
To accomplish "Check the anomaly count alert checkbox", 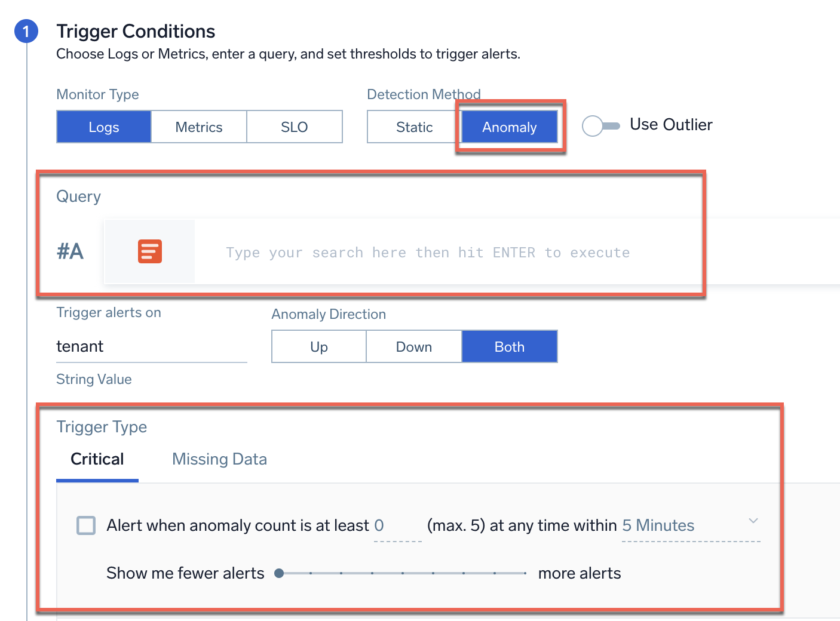I will (86, 525).
